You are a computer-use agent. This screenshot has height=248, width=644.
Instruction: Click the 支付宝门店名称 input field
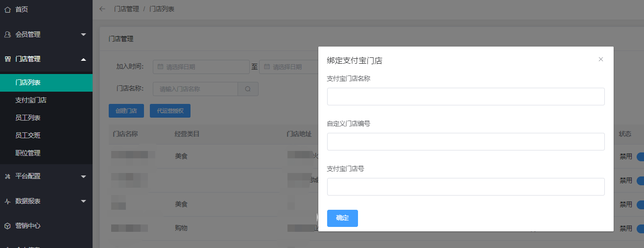(466, 97)
